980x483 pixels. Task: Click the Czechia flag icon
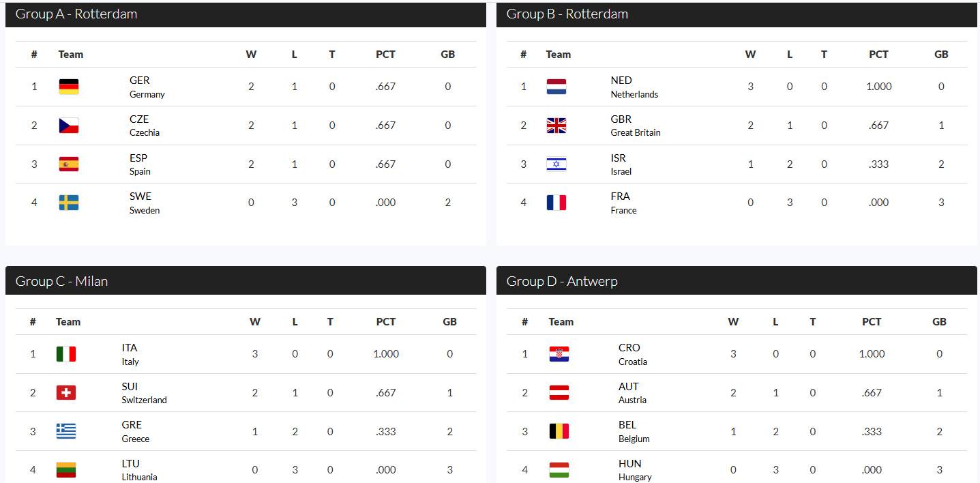pyautogui.click(x=69, y=126)
